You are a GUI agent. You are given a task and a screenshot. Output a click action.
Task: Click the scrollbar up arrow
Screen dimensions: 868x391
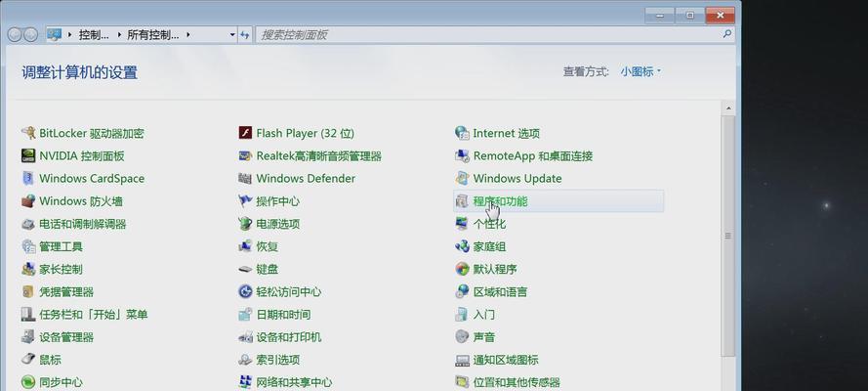tap(728, 108)
